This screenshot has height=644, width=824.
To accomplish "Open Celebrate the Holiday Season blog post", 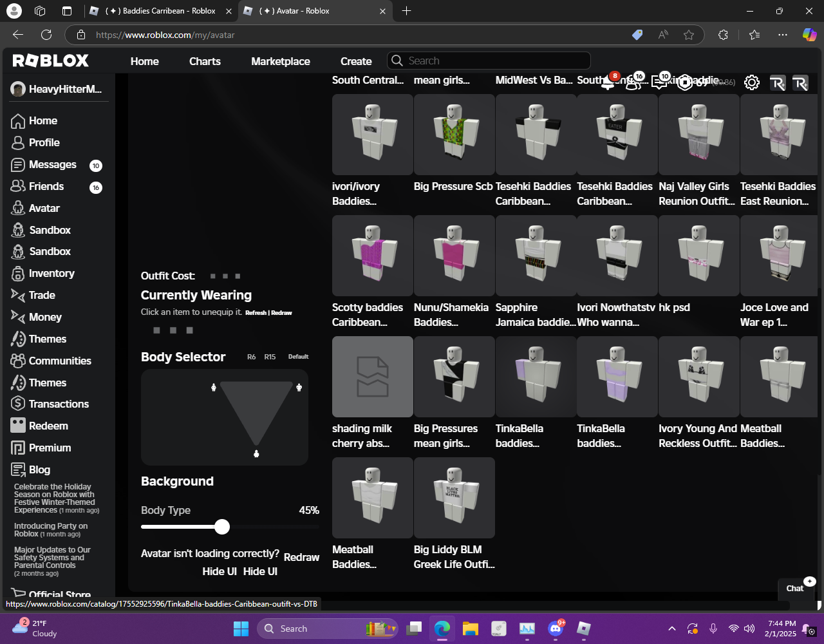I will [x=57, y=498].
